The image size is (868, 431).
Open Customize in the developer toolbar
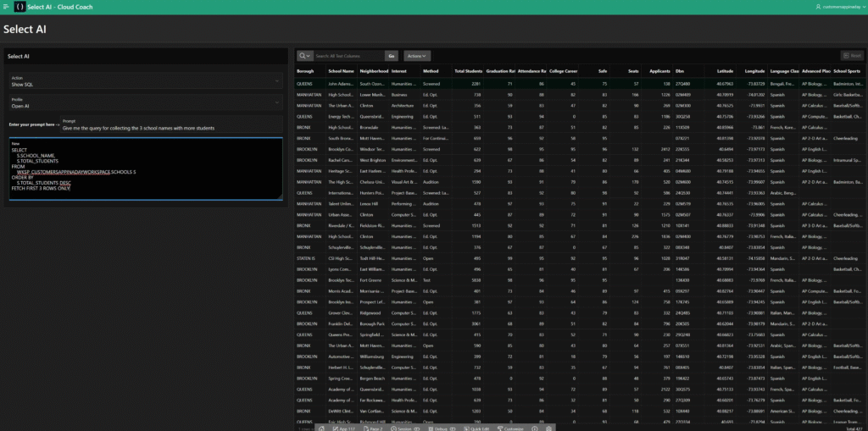tap(511, 428)
